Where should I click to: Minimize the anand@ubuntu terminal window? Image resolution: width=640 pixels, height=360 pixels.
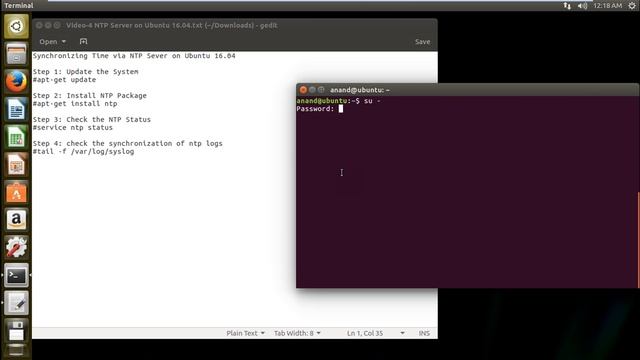coord(312,90)
